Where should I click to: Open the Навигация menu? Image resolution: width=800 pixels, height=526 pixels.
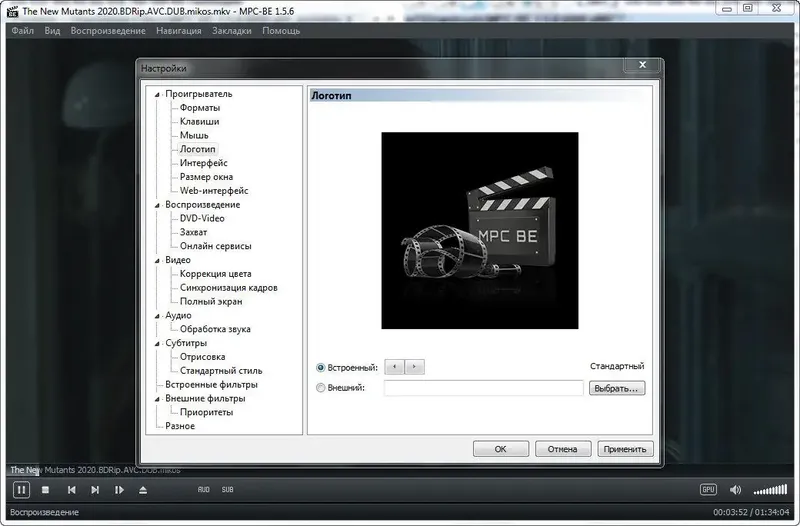pos(179,31)
